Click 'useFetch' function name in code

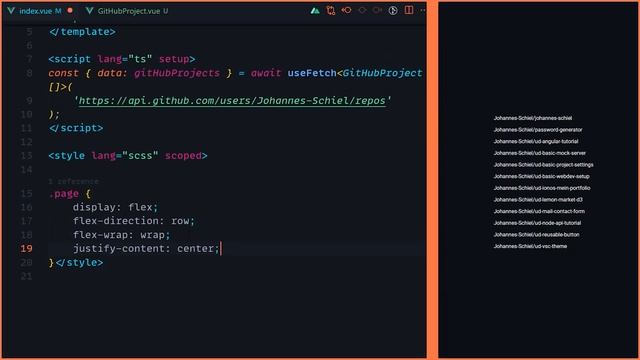pyautogui.click(x=312, y=73)
